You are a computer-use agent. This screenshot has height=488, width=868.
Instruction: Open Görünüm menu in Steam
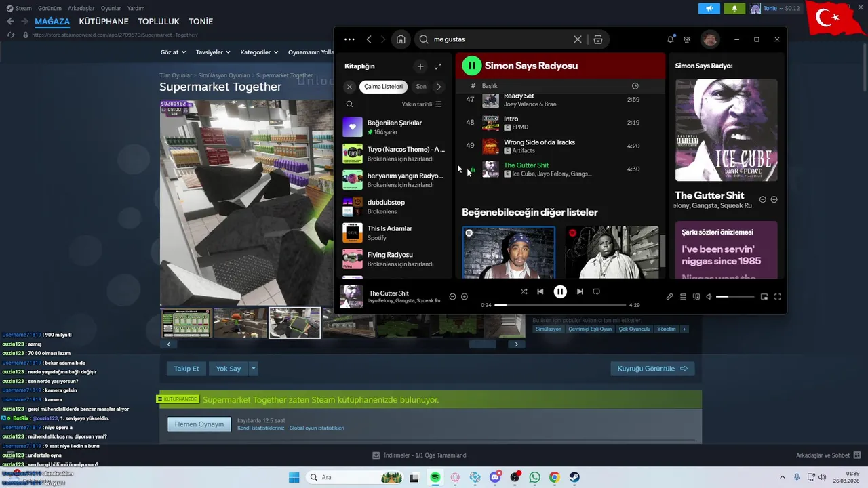[50, 8]
